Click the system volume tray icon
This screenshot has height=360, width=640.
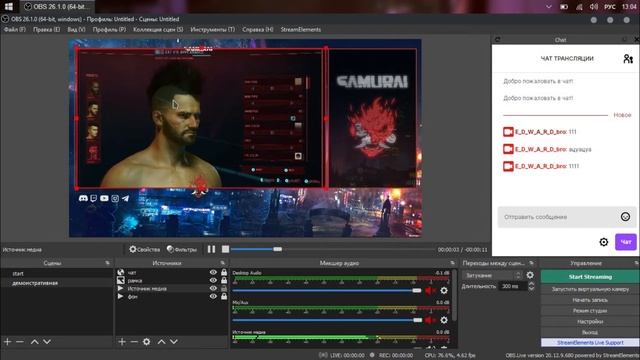tap(594, 7)
